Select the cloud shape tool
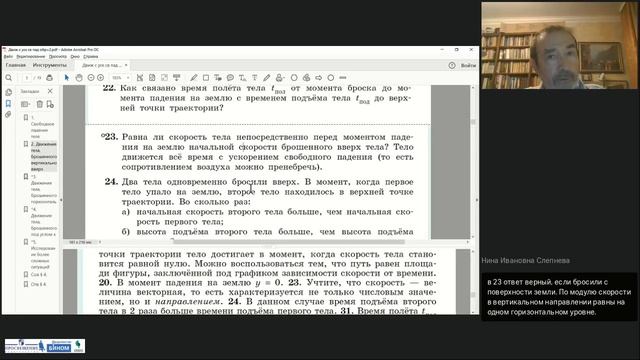Screen dimensions: 640x360 [307, 78]
